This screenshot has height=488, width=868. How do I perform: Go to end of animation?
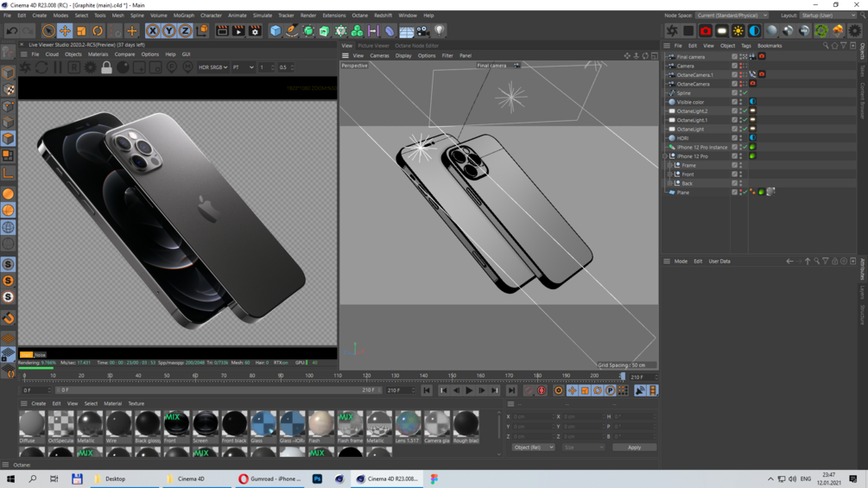pos(511,390)
